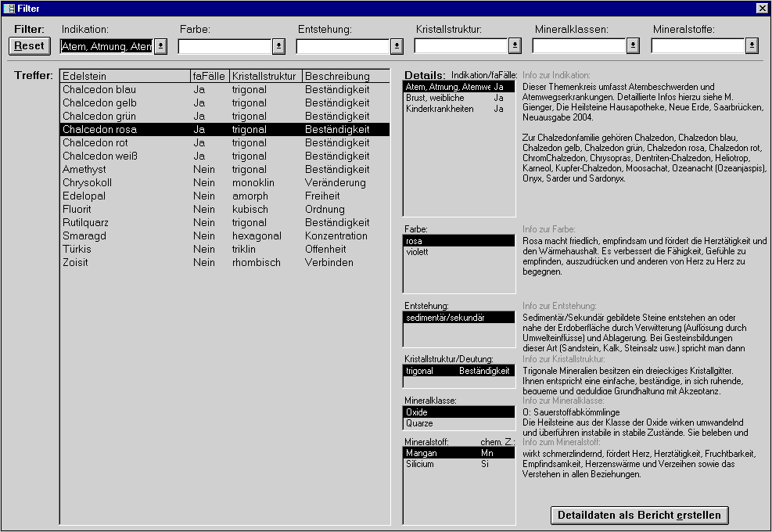Select trigonal Beständigkeit in Kristallstruktur/Deutung list
Screen dimensions: 772x532
point(459,371)
